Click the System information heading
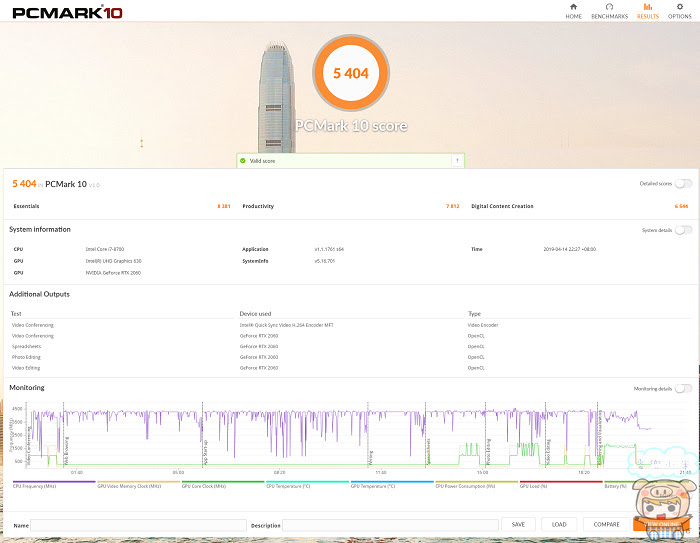Viewport: 700px width, 543px height. (40, 229)
